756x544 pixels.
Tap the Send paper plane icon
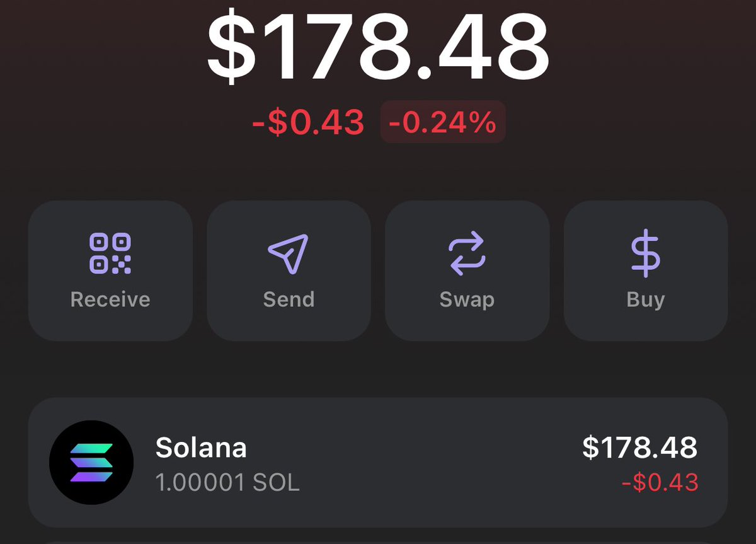pos(289,253)
